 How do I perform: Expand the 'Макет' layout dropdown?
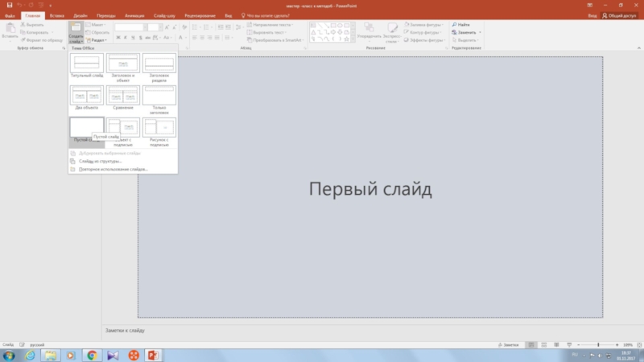pos(99,25)
